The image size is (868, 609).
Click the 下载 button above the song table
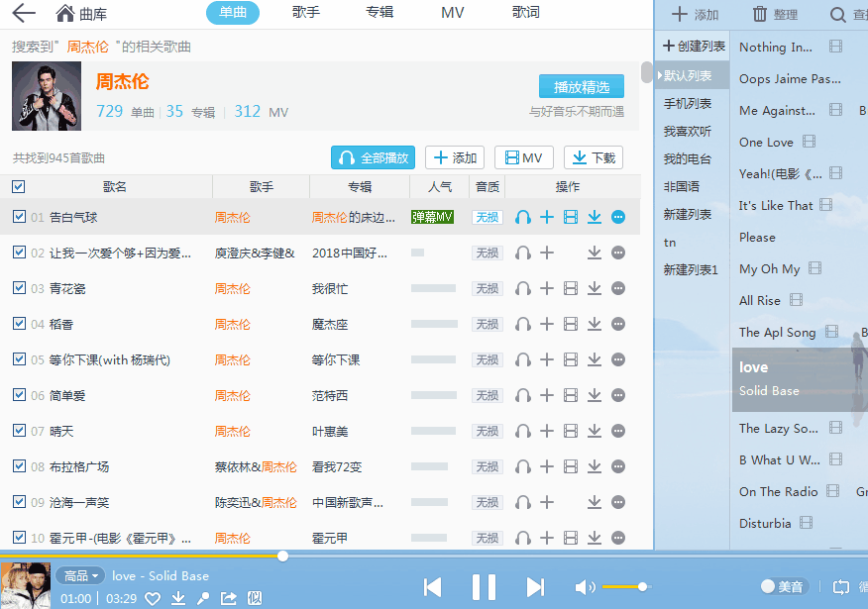(594, 157)
